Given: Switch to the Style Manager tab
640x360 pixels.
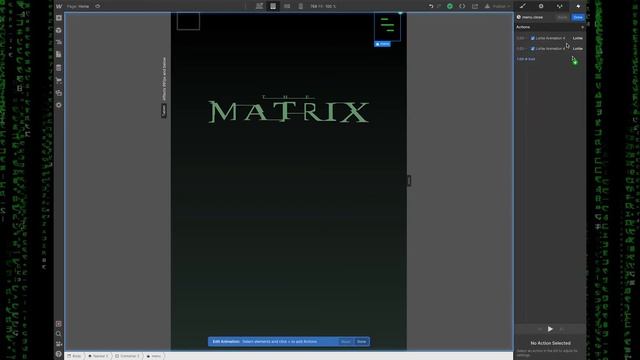Looking at the screenshot, I should pos(560,6).
